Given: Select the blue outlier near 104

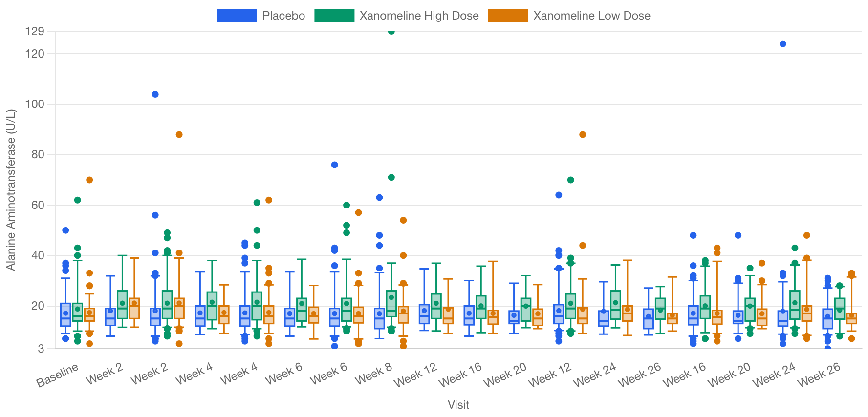Looking at the screenshot, I should (x=155, y=94).
